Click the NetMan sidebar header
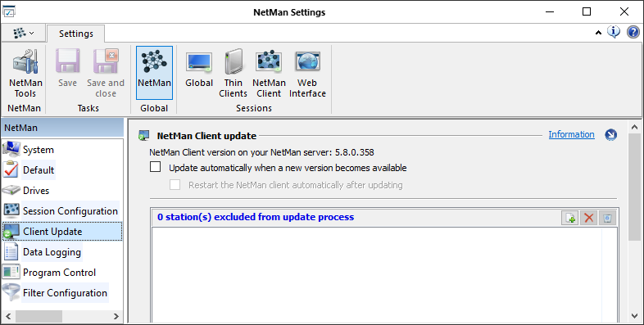 tap(62, 128)
